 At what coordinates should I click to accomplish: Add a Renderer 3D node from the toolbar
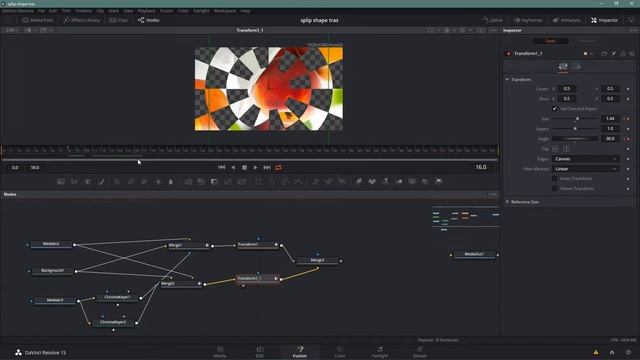439,181
